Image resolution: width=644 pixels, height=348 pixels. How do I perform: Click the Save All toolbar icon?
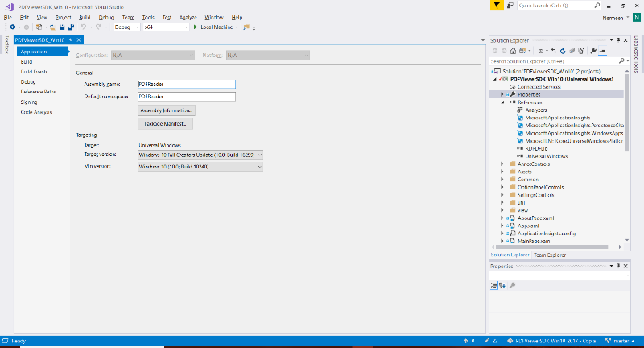71,27
